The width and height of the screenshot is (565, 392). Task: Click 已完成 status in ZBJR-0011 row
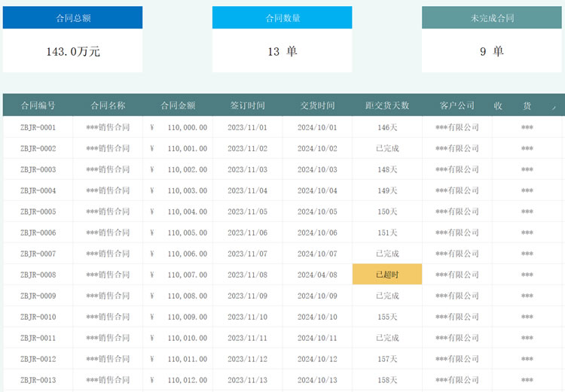click(387, 338)
